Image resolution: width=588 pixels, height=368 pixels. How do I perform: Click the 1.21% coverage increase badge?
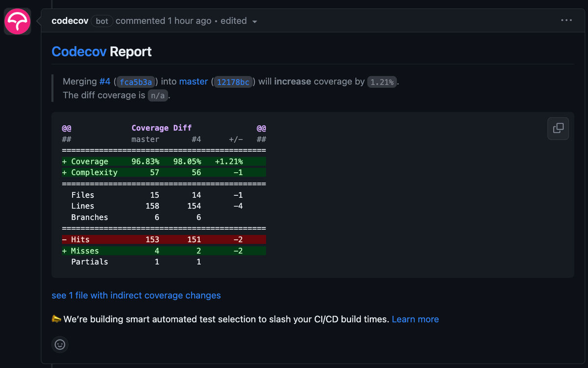[x=382, y=82]
